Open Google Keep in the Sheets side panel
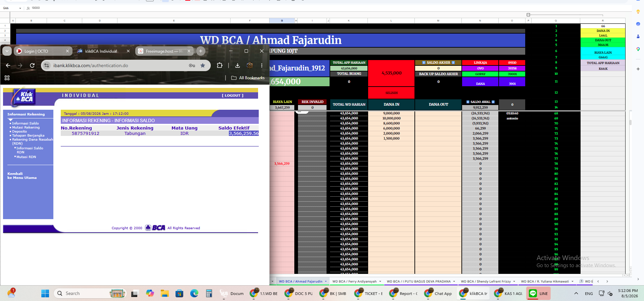Image resolution: width=644 pixels, height=301 pixels. 638,12
